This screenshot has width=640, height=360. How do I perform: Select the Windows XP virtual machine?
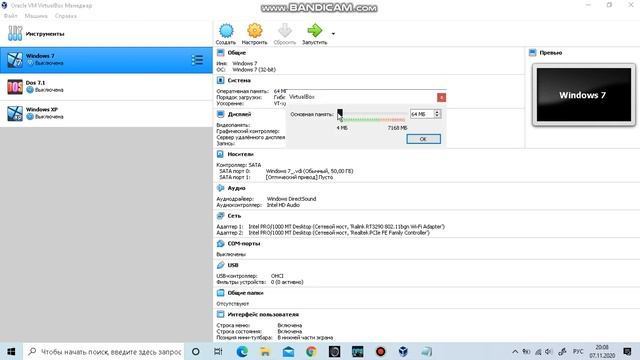coord(106,113)
